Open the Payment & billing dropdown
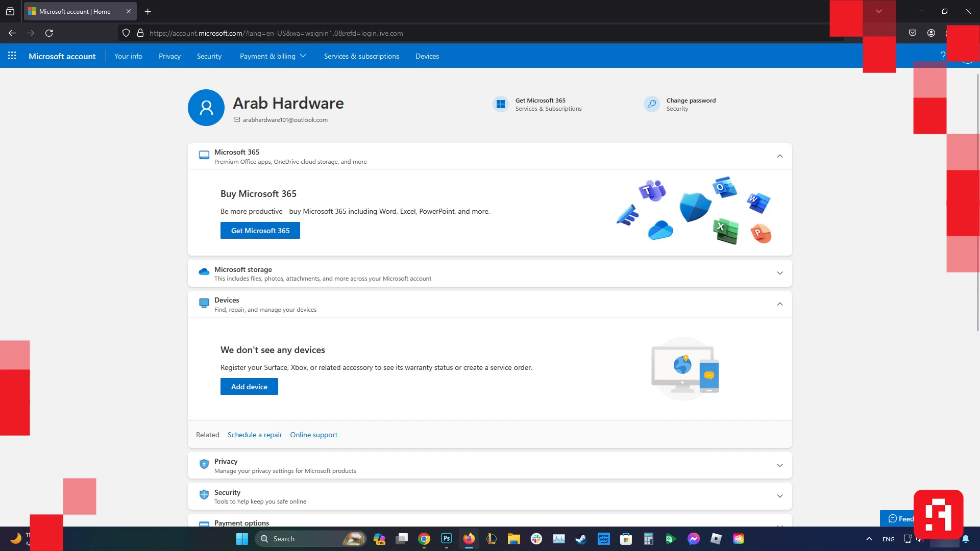The image size is (980, 551). [273, 56]
